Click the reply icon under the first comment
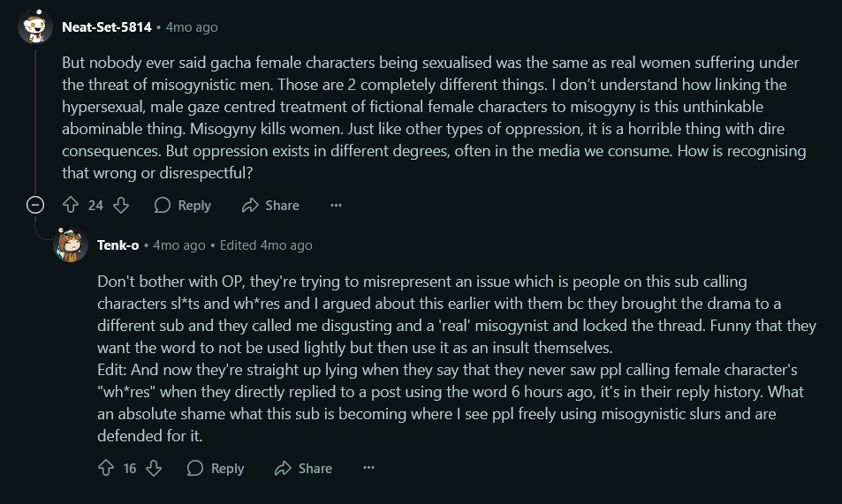The image size is (842, 504). [x=163, y=205]
